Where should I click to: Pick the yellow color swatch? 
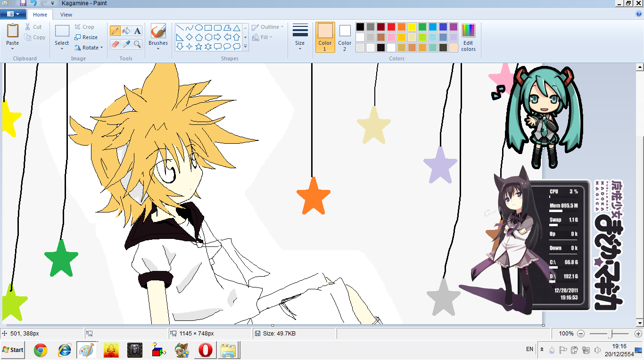pyautogui.click(x=412, y=27)
